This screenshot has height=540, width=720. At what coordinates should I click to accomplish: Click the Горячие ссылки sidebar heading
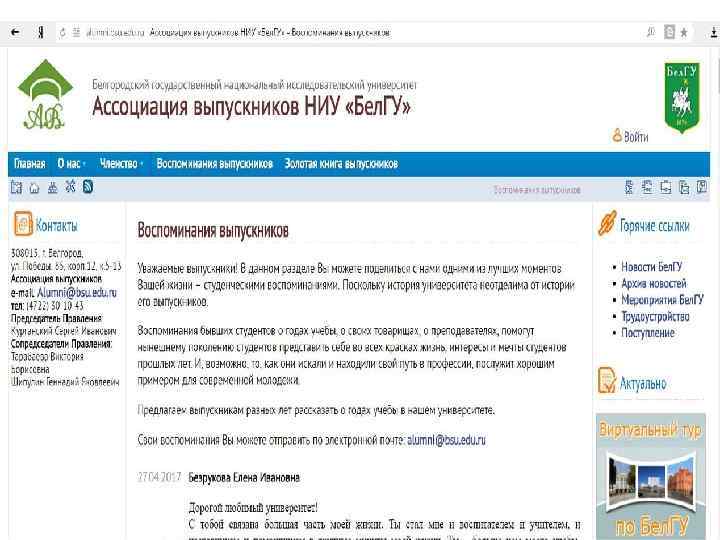654,226
